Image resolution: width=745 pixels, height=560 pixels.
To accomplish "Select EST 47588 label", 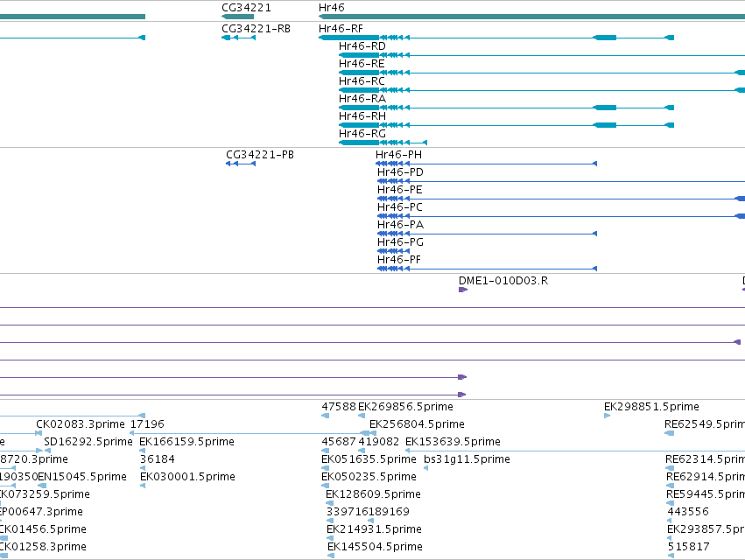I will tap(339, 407).
